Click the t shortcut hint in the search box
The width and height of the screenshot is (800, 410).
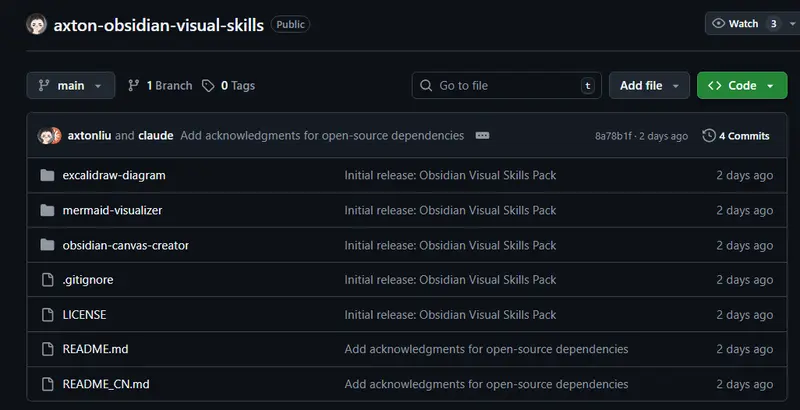click(588, 86)
